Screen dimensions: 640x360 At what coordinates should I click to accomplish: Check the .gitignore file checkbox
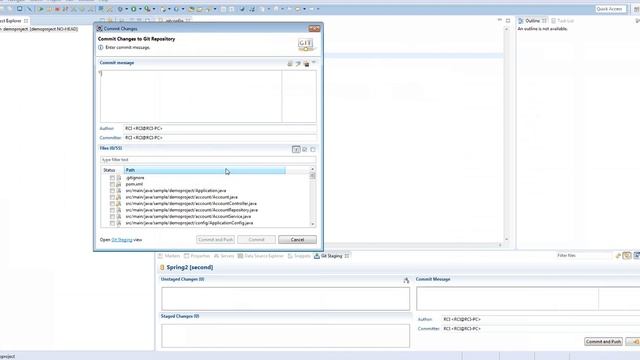112,178
